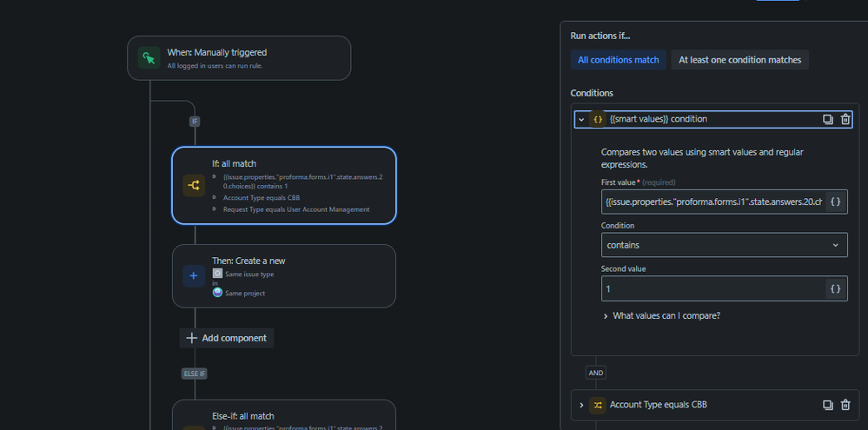Click 'Compares two values using smart values' description

coord(703,158)
